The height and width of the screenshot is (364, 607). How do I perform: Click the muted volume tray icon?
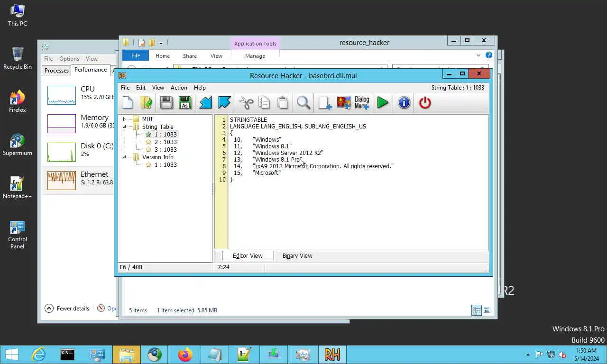(x=562, y=355)
